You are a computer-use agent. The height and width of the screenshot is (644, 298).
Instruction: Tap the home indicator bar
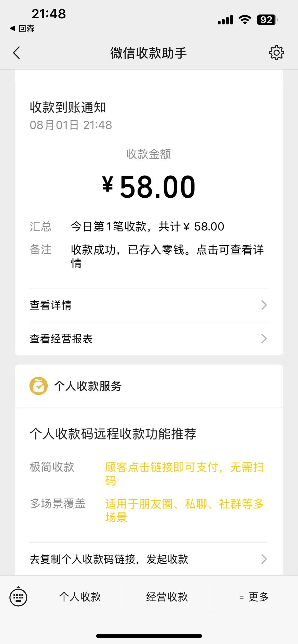tap(149, 636)
